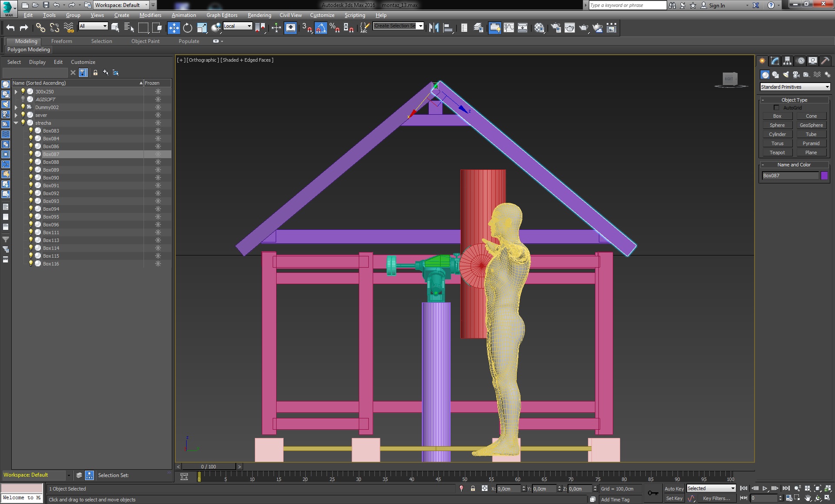Click the Undo arrow in main toolbar
Screen dimensions: 835x504
pyautogui.click(x=10, y=28)
